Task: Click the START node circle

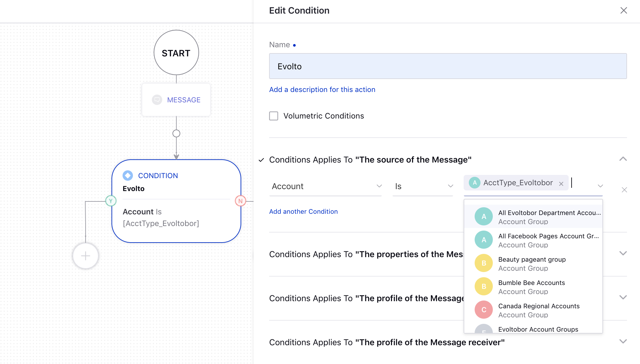Action: point(176,53)
